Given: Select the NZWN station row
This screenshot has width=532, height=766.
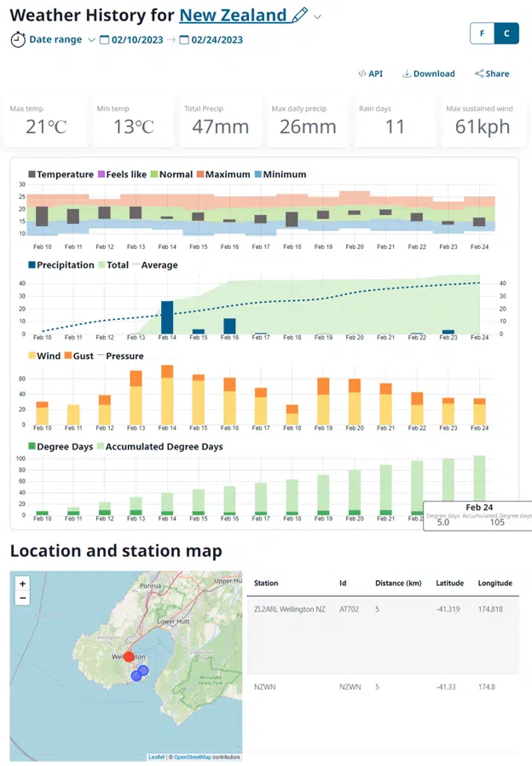Looking at the screenshot, I should (x=264, y=686).
